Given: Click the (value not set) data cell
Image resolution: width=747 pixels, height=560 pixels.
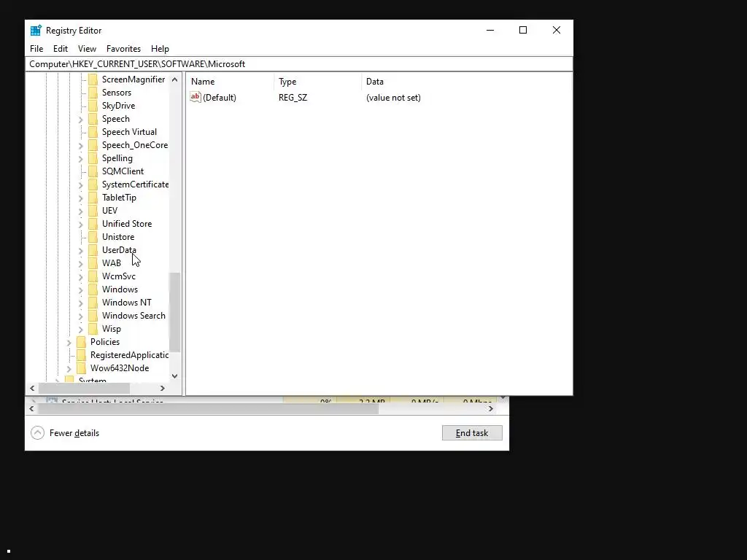Looking at the screenshot, I should tap(393, 98).
